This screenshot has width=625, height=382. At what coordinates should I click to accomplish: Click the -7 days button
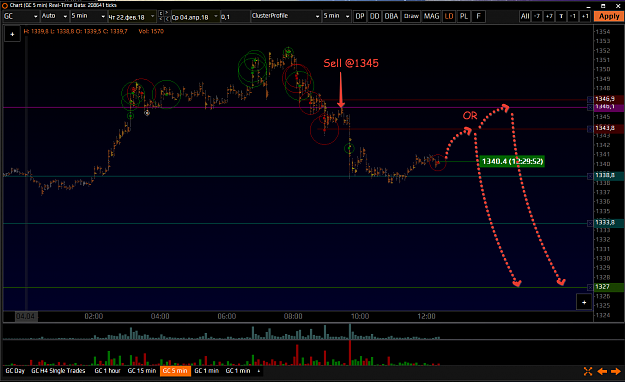[537, 16]
